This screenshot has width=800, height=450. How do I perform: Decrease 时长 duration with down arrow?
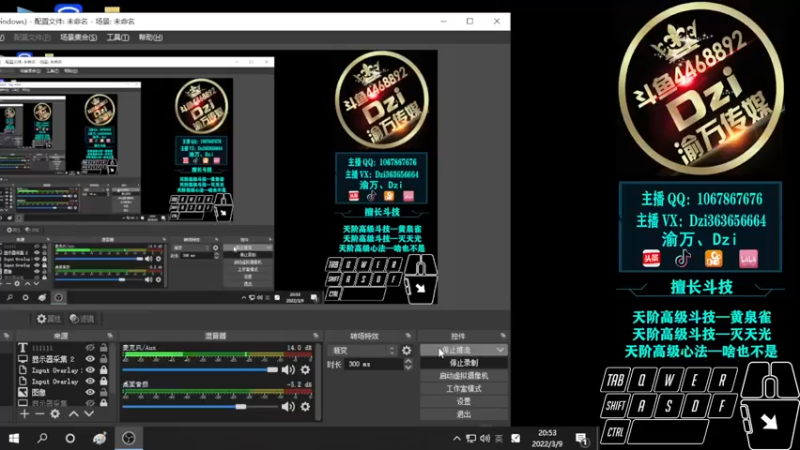pyautogui.click(x=408, y=367)
